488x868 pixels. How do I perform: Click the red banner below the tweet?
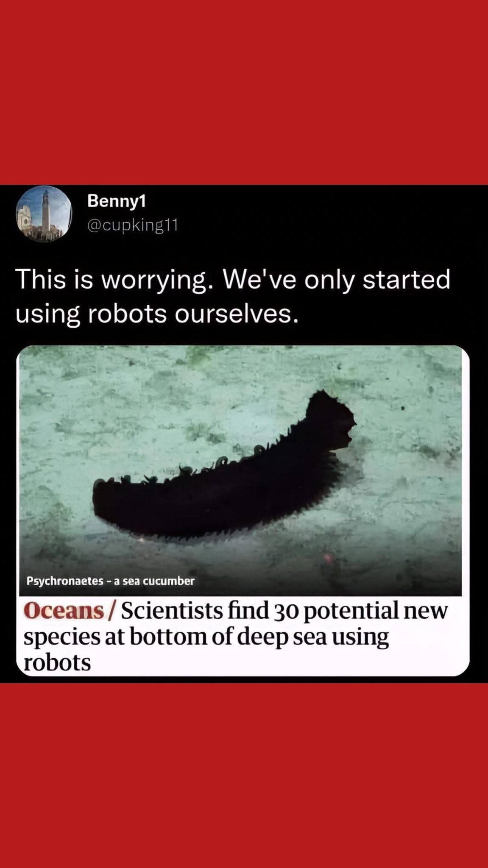[244, 776]
